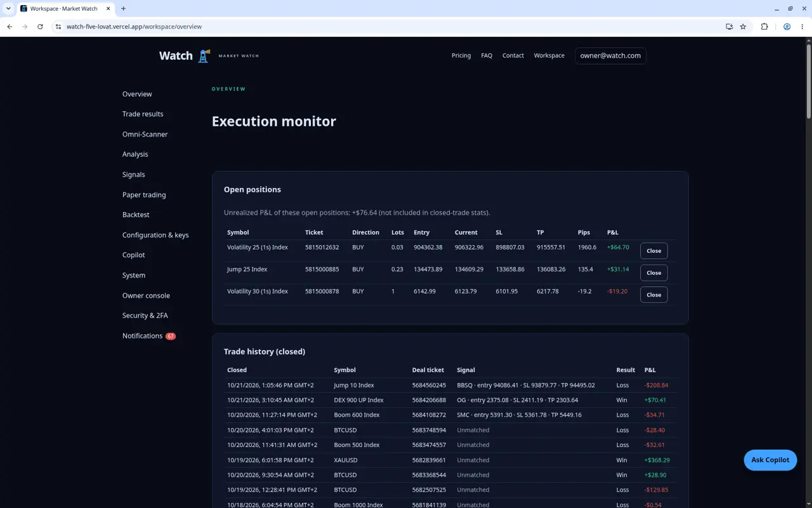The width and height of the screenshot is (812, 508).
Task: Open the Chrome three-dot menu
Action: click(802, 27)
